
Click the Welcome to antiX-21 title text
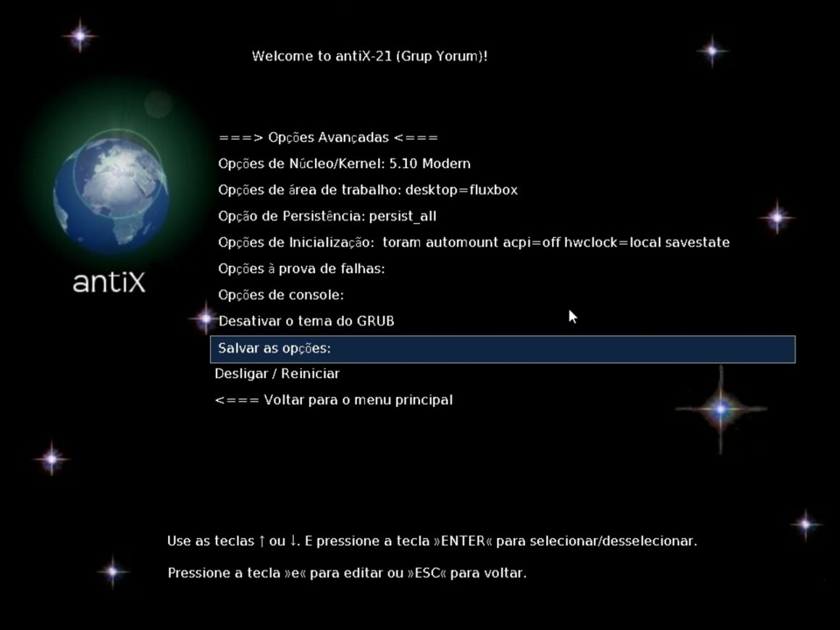pyautogui.click(x=370, y=56)
